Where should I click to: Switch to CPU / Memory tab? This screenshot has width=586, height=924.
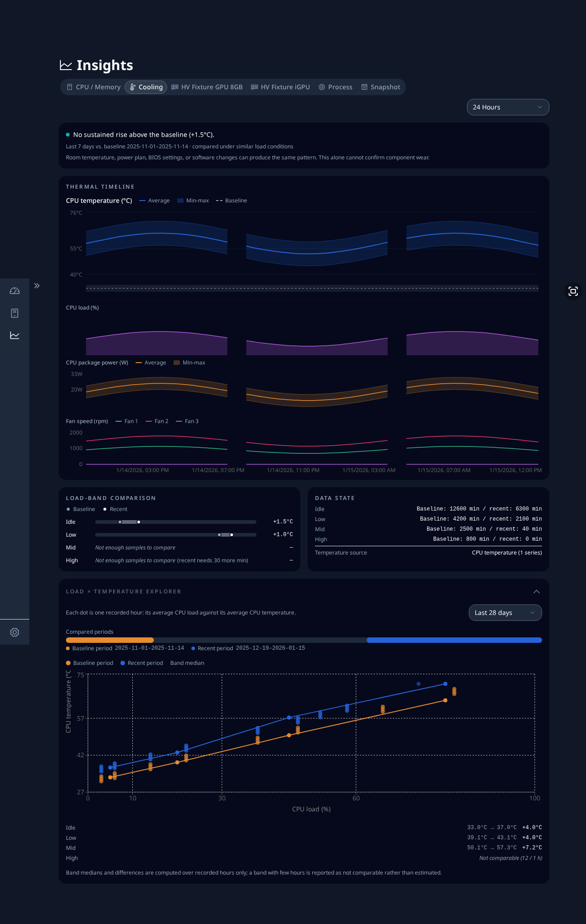pos(94,87)
